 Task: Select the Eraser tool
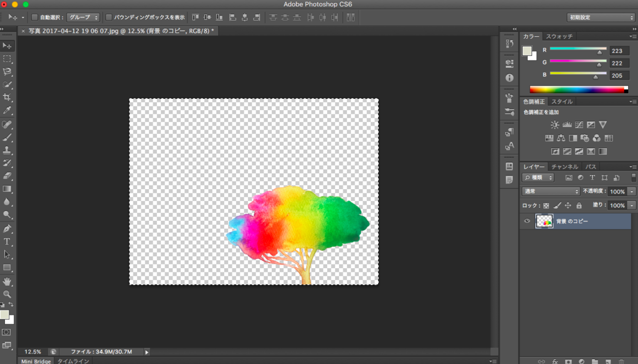click(x=7, y=176)
